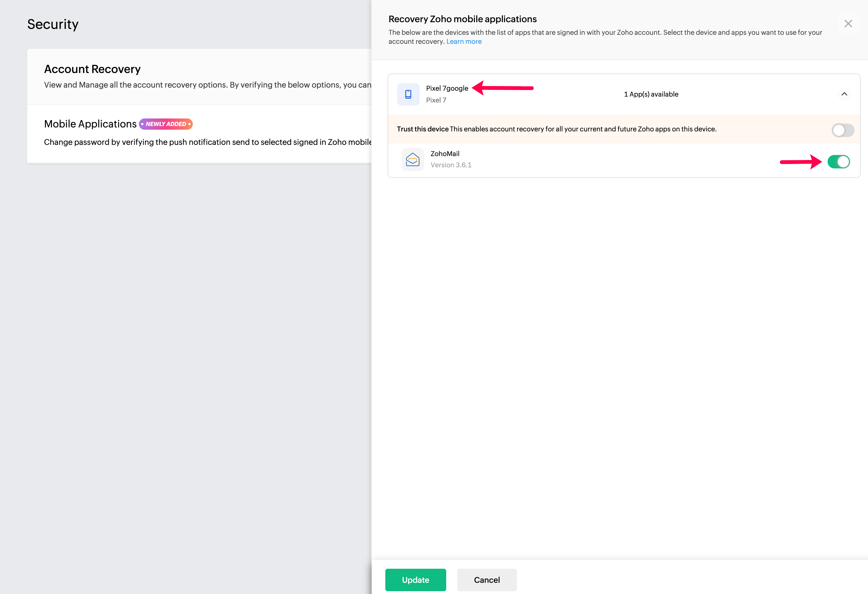Enable the Trust this device toggle
Screen dimensions: 868x594
842,130
